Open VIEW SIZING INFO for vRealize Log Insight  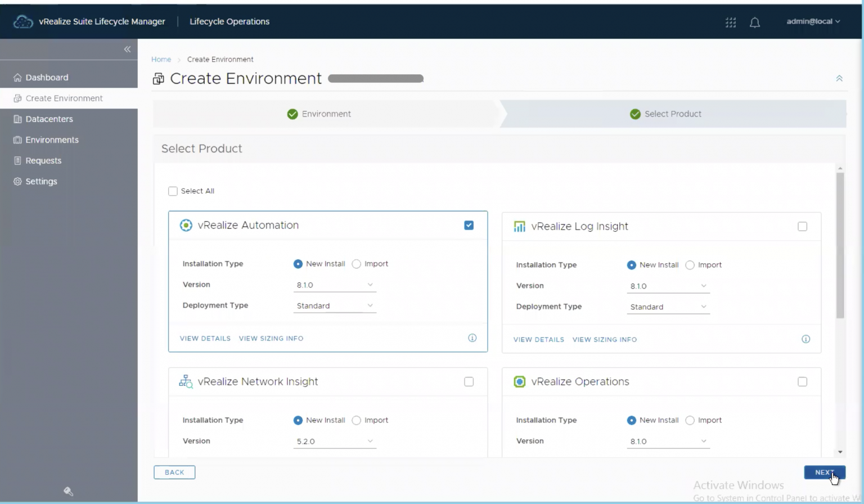(605, 340)
